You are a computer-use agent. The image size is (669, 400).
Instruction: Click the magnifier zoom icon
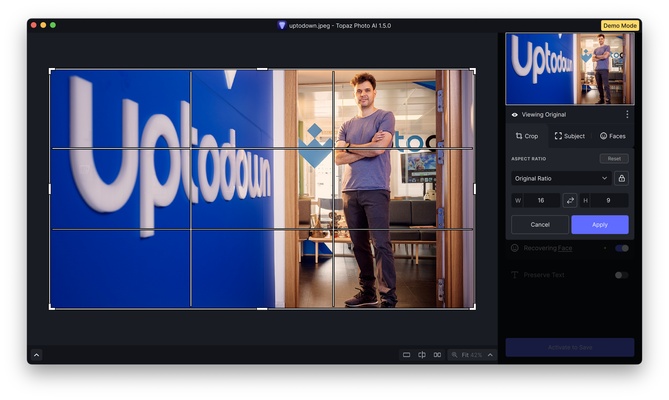455,355
